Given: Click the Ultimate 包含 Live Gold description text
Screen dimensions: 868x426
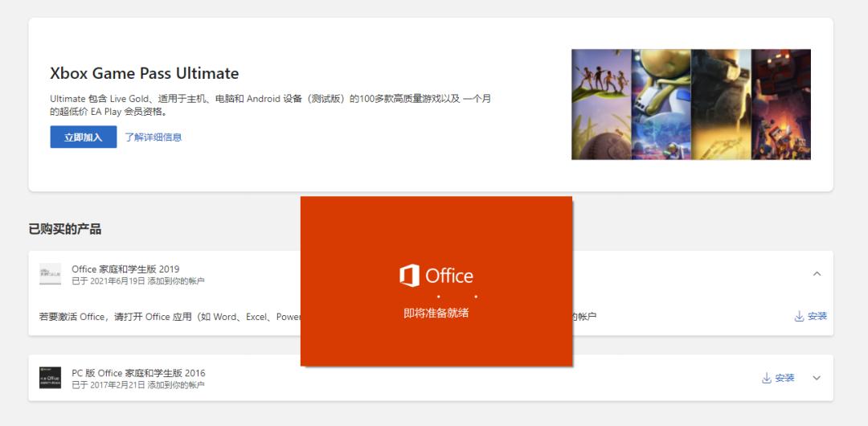Looking at the screenshot, I should point(270,105).
